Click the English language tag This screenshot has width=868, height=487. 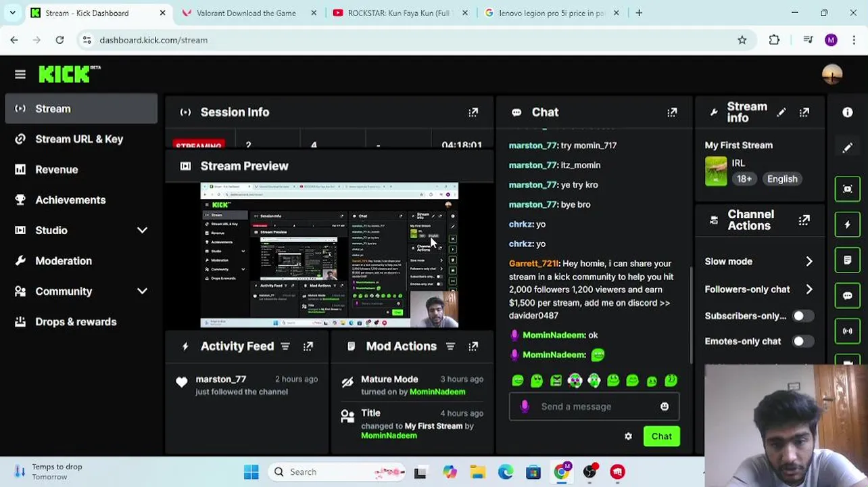click(782, 179)
